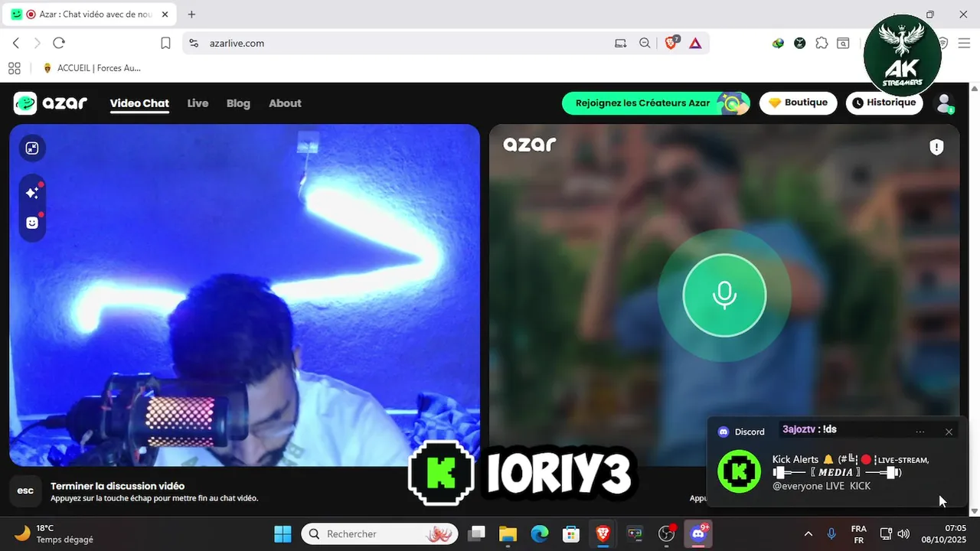Switch the FRA FR input language
This screenshot has width=980, height=551.
tap(859, 533)
